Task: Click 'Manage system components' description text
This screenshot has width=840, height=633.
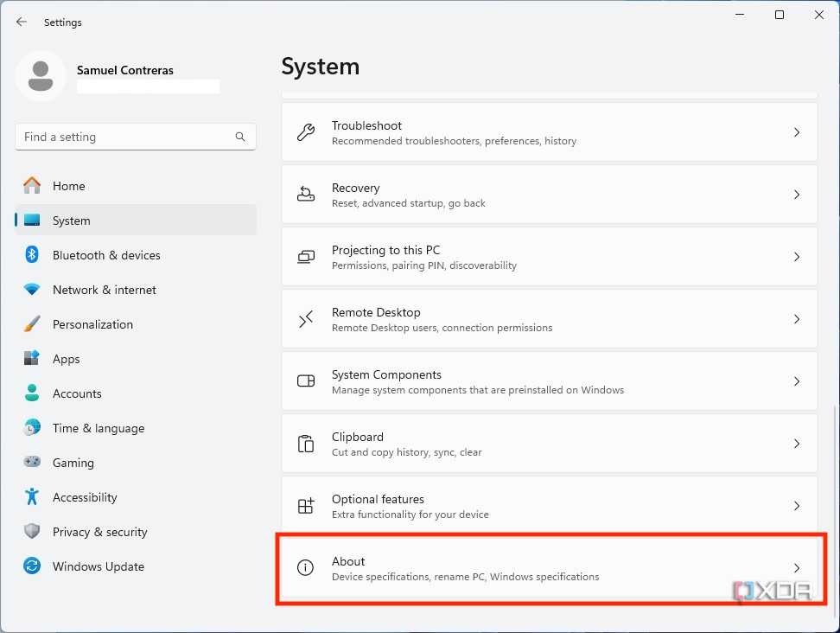Action: click(478, 390)
